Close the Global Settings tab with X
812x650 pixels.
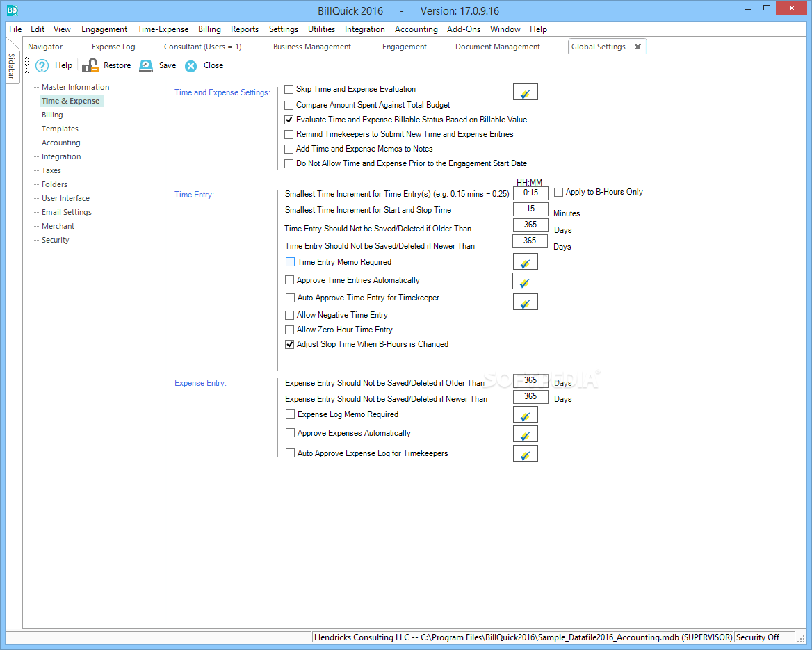[x=638, y=47]
